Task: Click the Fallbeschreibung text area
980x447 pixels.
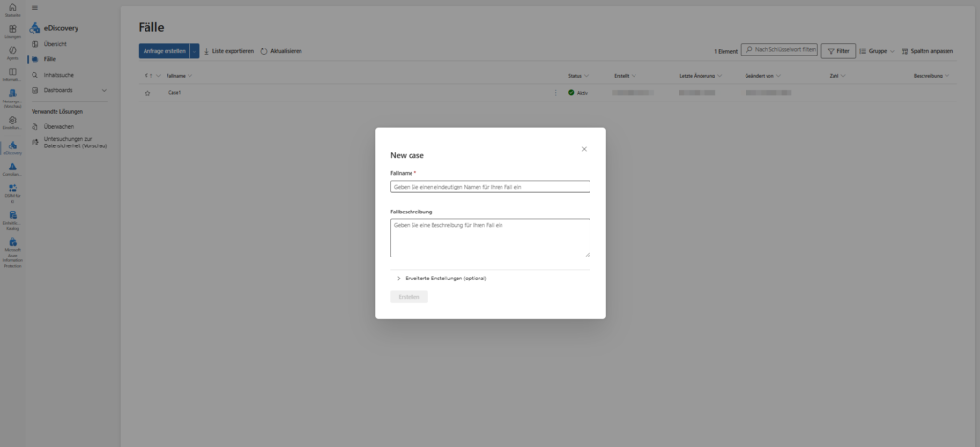Action: (490, 237)
